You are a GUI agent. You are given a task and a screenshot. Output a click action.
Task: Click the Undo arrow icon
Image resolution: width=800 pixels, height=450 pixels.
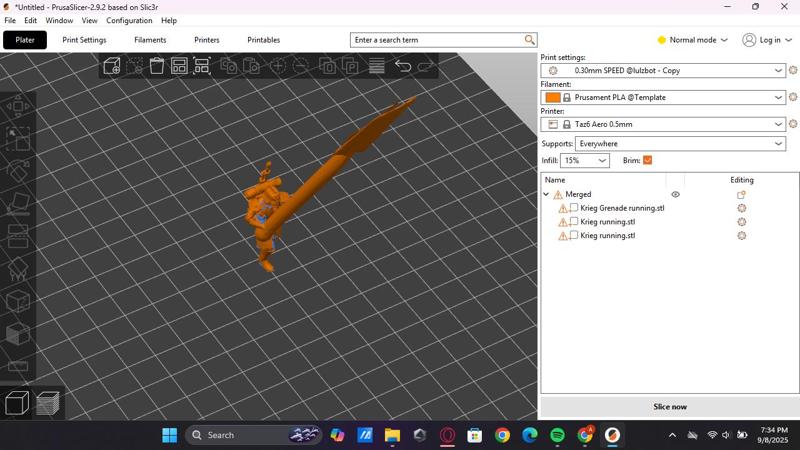click(403, 66)
